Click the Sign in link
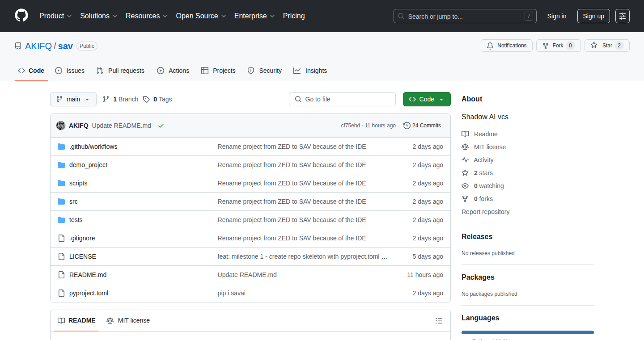Image resolution: width=644 pixels, height=340 pixels. pyautogui.click(x=557, y=16)
